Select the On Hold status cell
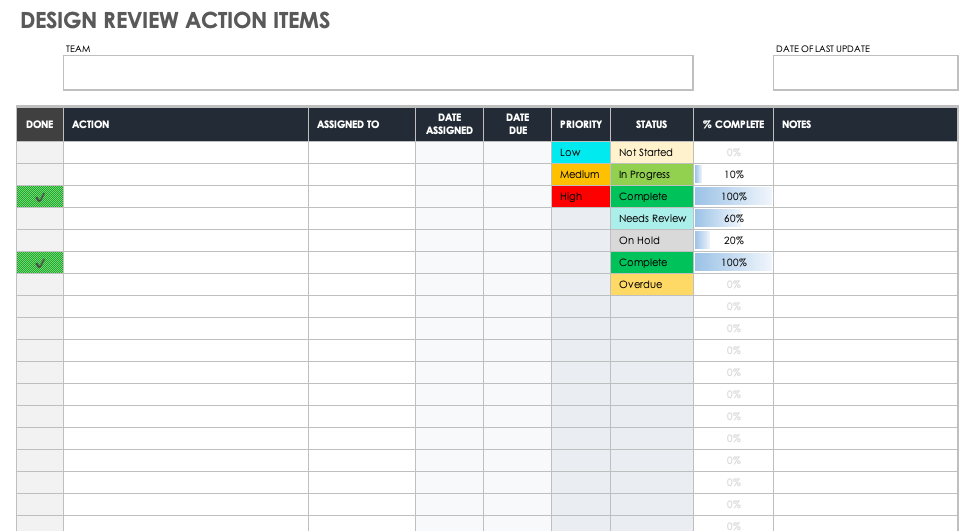The width and height of the screenshot is (977, 531). click(651, 241)
